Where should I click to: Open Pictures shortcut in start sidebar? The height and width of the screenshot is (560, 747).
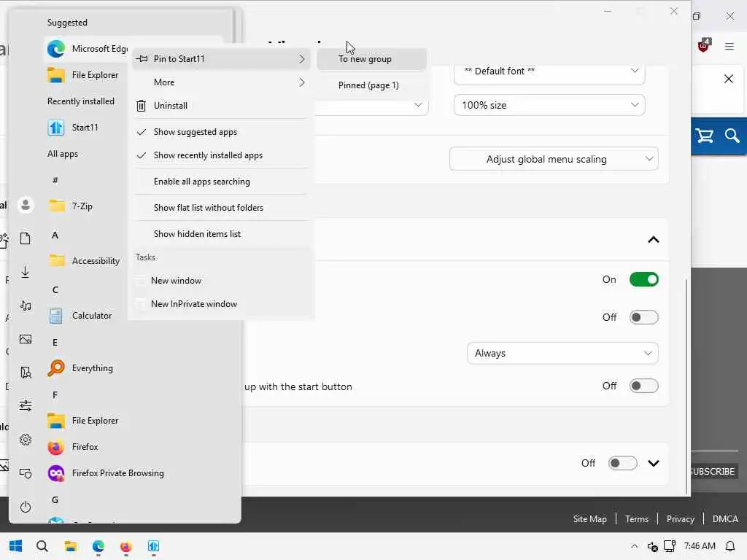(26, 339)
